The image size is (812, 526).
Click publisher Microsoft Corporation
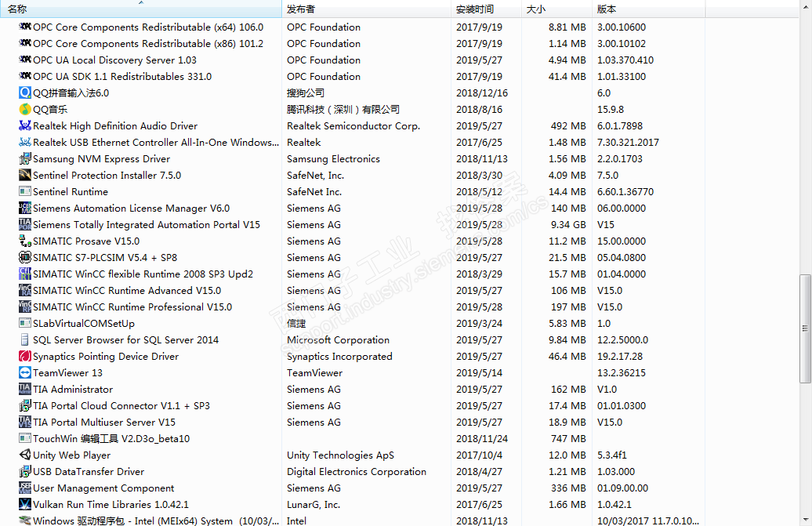(338, 339)
